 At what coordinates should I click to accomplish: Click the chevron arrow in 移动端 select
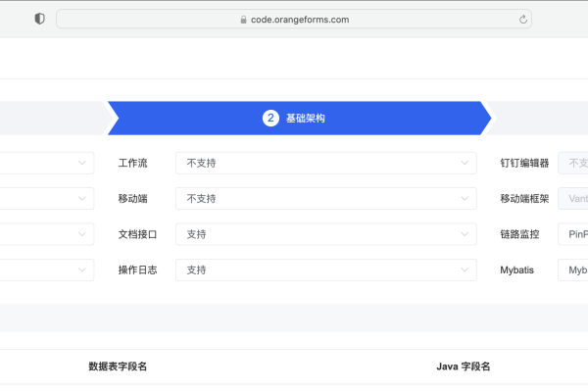pyautogui.click(x=465, y=199)
